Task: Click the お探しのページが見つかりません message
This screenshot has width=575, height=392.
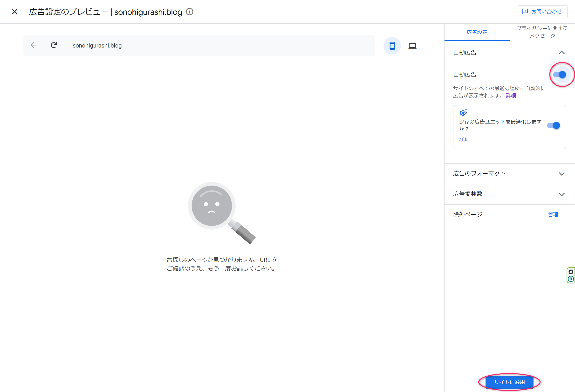Action: click(x=222, y=264)
